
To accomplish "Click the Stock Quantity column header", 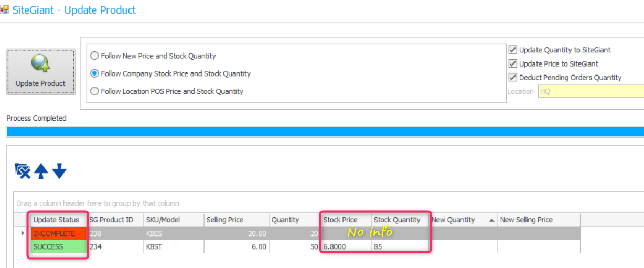I will tap(400, 220).
